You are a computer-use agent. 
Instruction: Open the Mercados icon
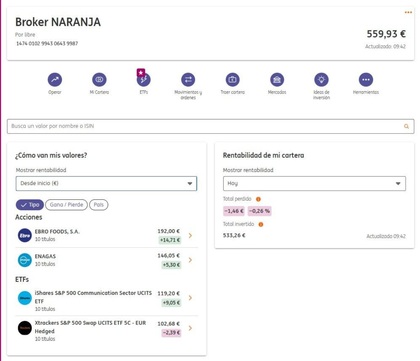click(x=277, y=80)
